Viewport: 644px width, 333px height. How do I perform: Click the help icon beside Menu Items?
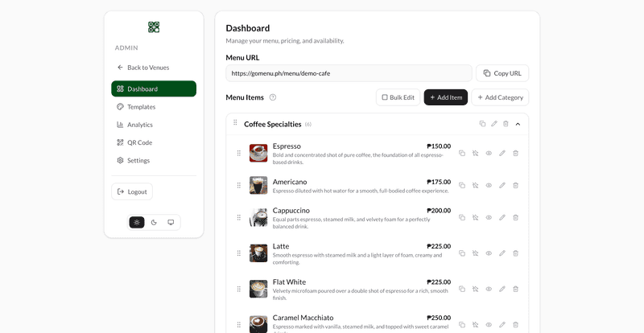click(273, 97)
